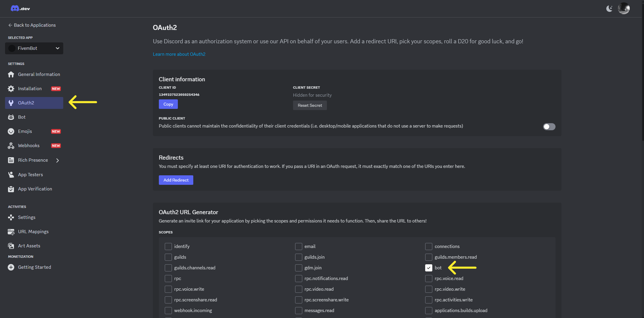
Task: Copy the Client ID
Action: (x=168, y=104)
